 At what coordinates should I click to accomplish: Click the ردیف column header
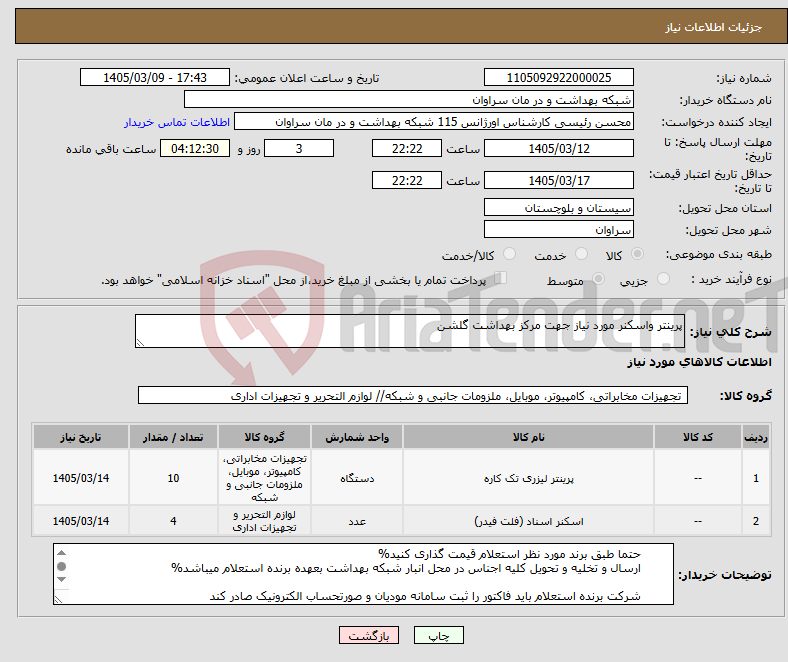755,437
